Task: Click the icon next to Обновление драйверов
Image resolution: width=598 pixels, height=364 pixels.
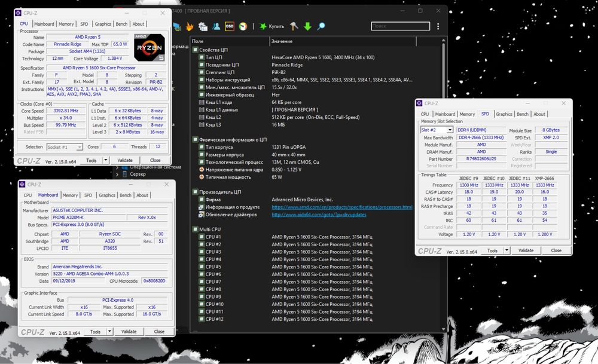Action: 202,215
